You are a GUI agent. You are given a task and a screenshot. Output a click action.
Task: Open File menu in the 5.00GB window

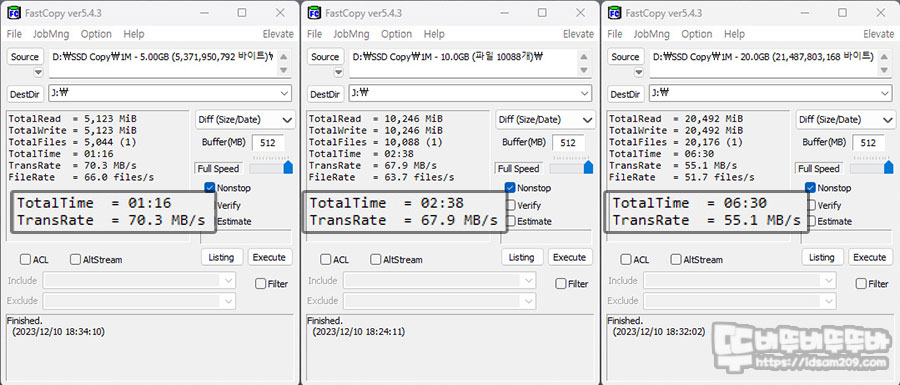click(x=14, y=34)
